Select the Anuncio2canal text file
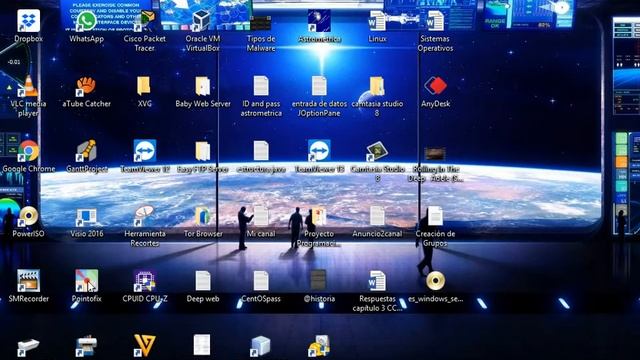 (377, 222)
